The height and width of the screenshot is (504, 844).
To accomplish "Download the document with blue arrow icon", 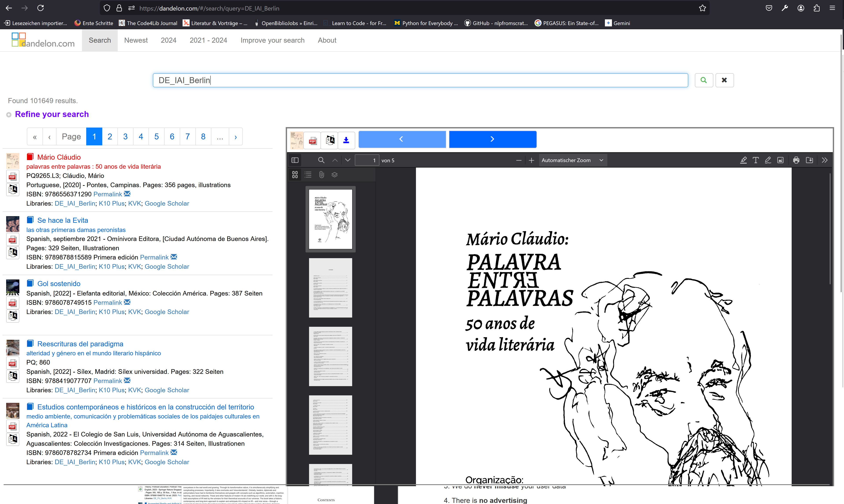I will click(346, 140).
